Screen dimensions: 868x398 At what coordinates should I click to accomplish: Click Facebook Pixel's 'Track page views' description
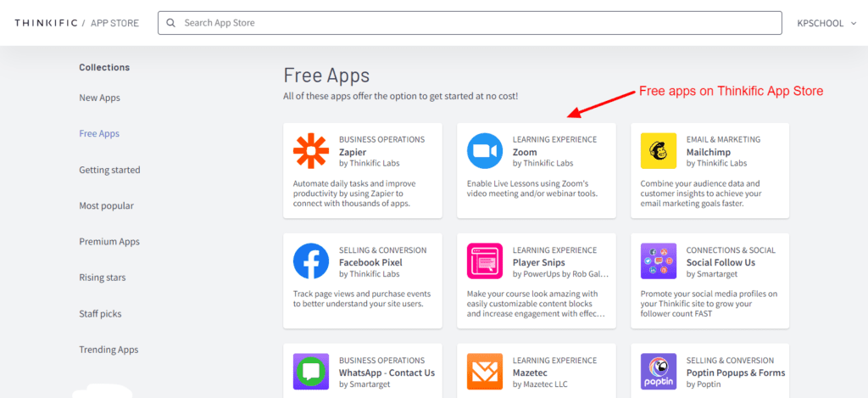coord(362,298)
